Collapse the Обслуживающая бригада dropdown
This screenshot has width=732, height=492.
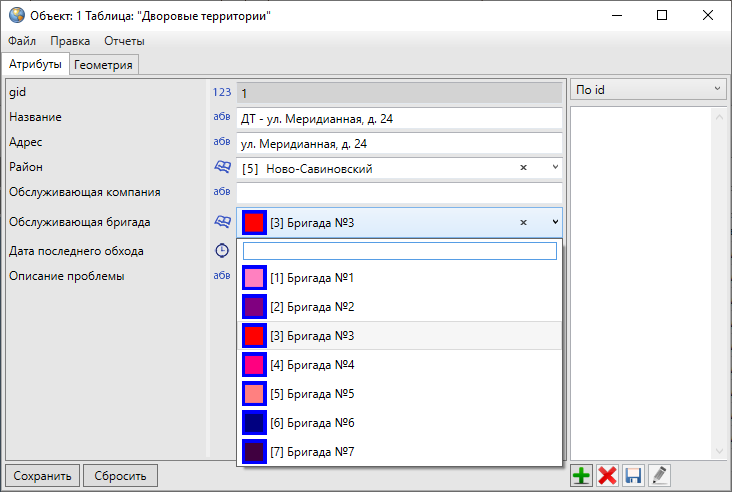pyautogui.click(x=555, y=222)
